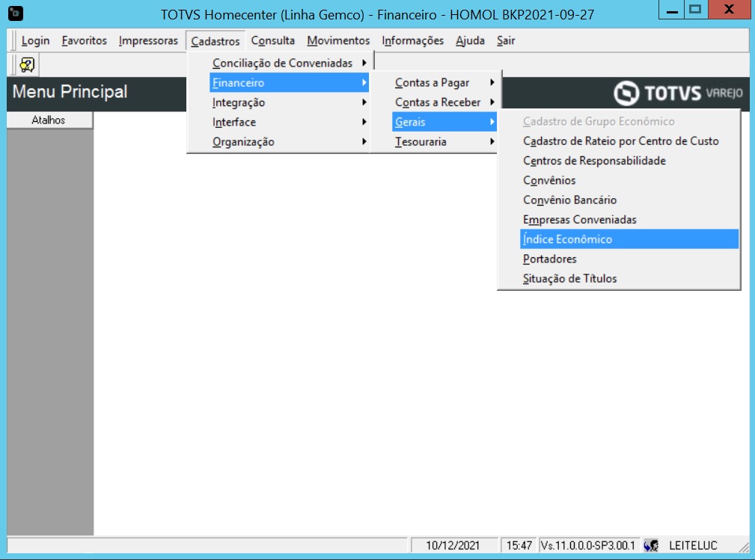Open the Ajuda menu

[x=471, y=41]
